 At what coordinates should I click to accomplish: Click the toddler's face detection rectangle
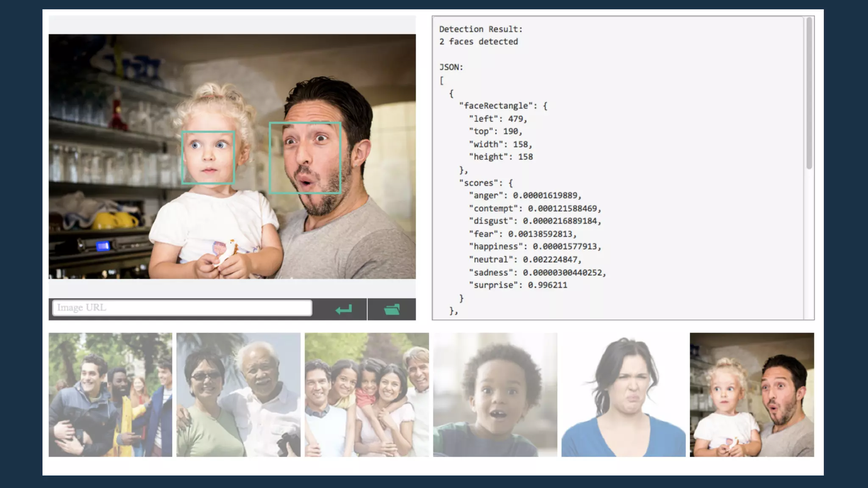pos(208,158)
